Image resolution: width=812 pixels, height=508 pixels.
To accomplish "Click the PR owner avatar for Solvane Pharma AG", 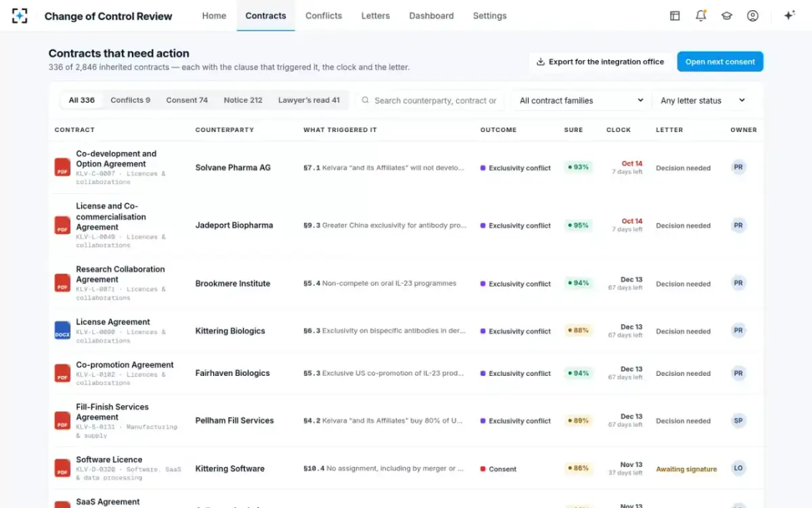I will 738,167.
